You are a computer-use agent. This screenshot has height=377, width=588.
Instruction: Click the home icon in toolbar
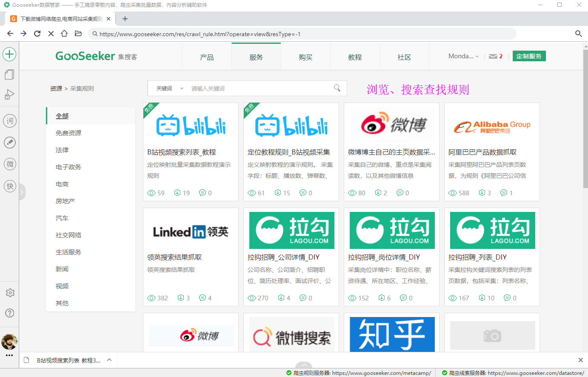tap(64, 34)
